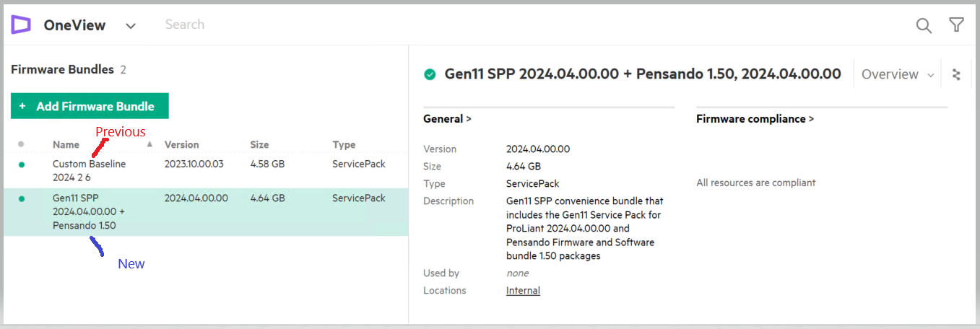
Task: Click 4.58 GB size cell
Action: (x=267, y=164)
